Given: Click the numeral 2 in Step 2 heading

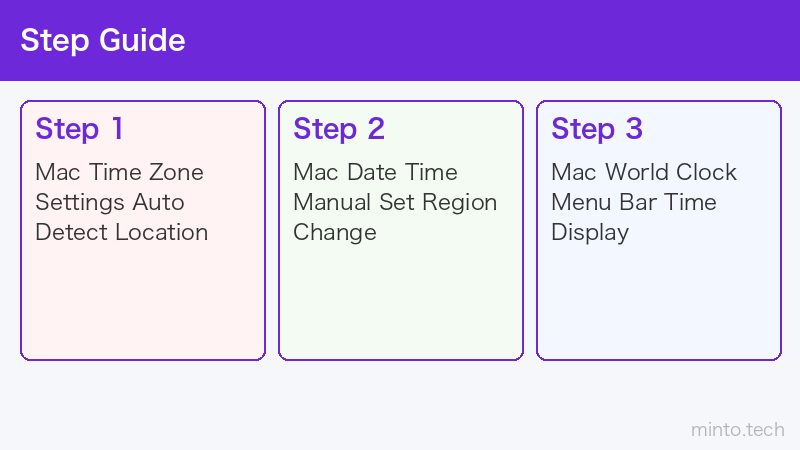Looking at the screenshot, I should [x=376, y=129].
